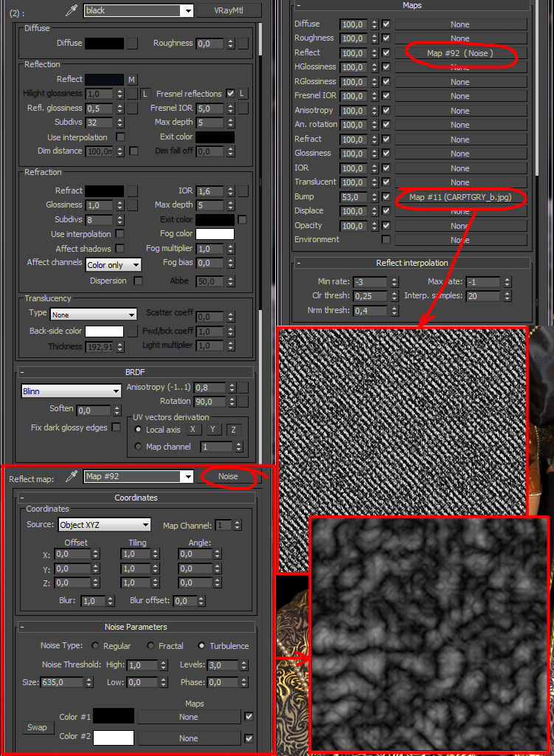Click the small map button beside Roughness
This screenshot has height=756, width=554.
pos(243,44)
